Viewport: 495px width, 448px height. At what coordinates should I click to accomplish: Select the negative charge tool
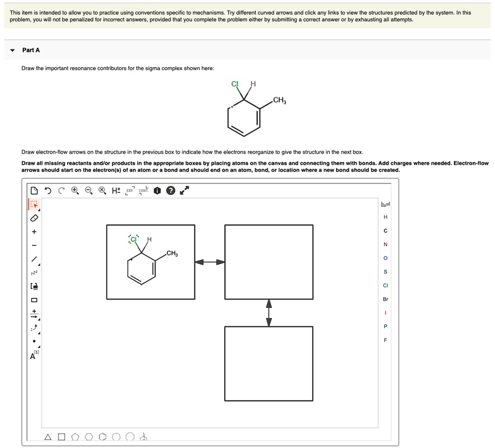click(34, 246)
